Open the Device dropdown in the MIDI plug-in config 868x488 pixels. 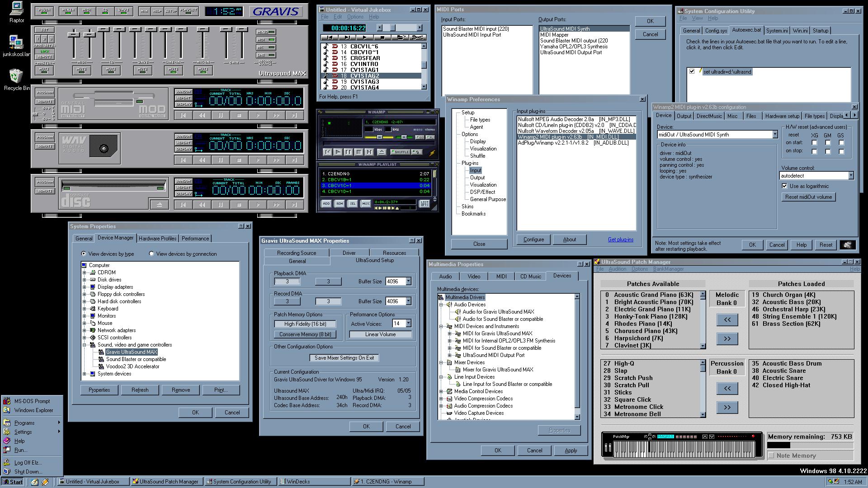point(775,135)
